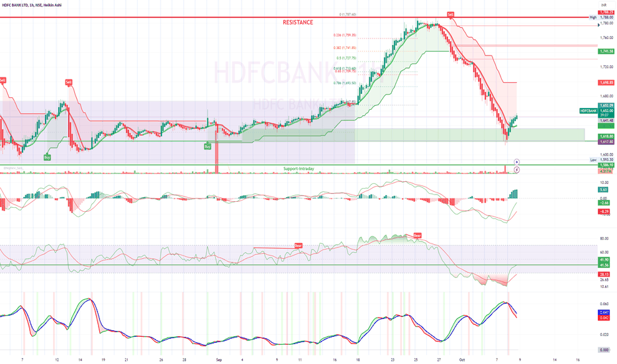Click the Sell signal near the resistance line

point(451,15)
